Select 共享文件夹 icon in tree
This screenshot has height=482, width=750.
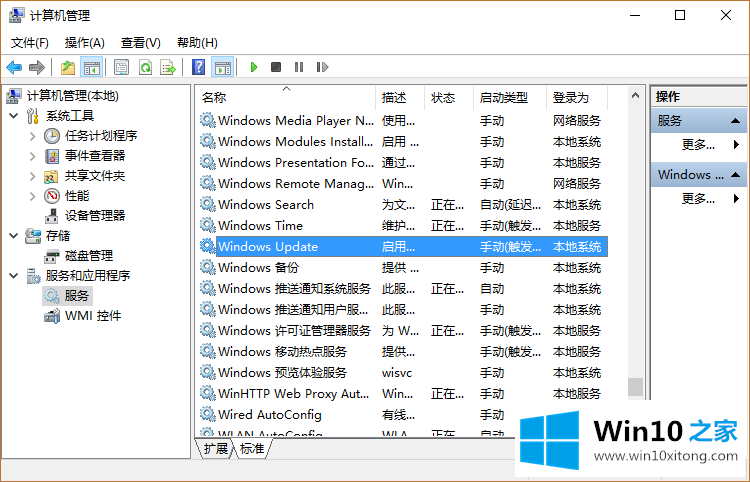tap(51, 176)
